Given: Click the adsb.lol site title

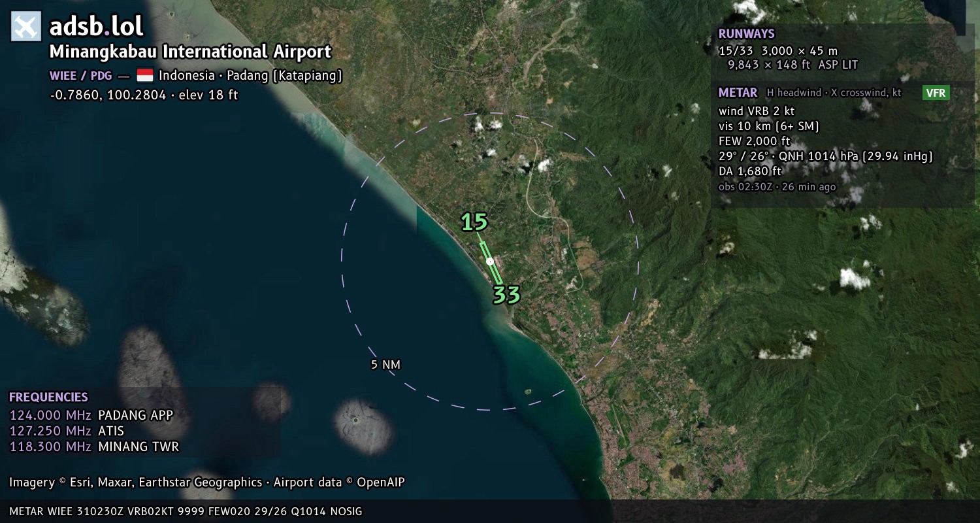Looking at the screenshot, I should point(96,27).
